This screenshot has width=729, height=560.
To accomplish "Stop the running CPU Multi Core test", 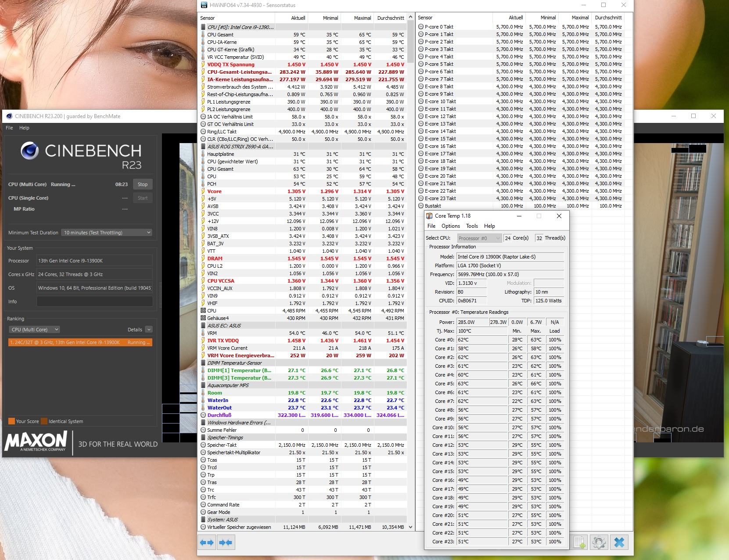I will pyautogui.click(x=143, y=184).
